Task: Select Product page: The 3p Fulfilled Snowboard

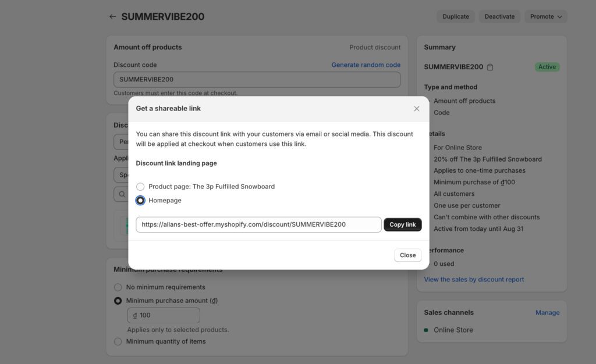Action: coord(140,187)
